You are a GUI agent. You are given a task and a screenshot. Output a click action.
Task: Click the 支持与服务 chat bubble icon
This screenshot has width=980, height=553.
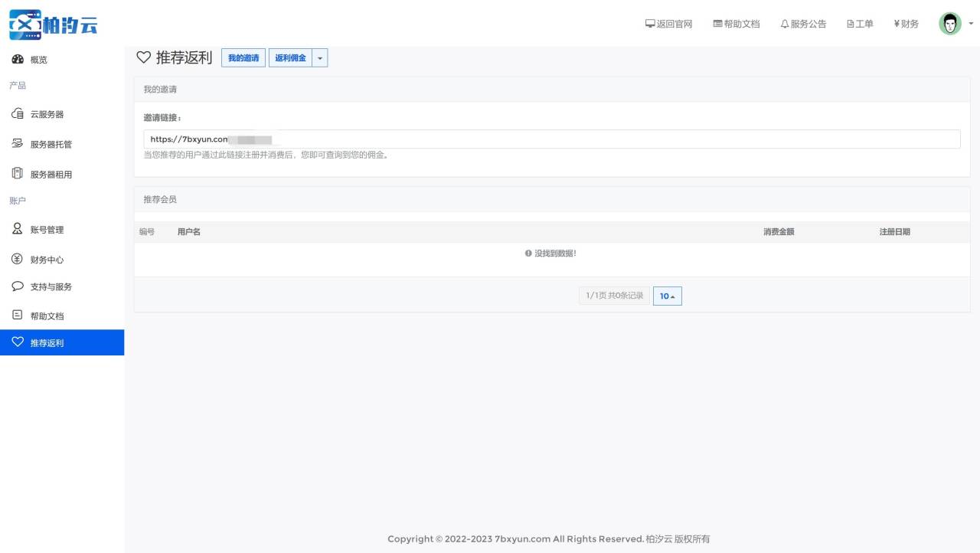click(x=18, y=286)
